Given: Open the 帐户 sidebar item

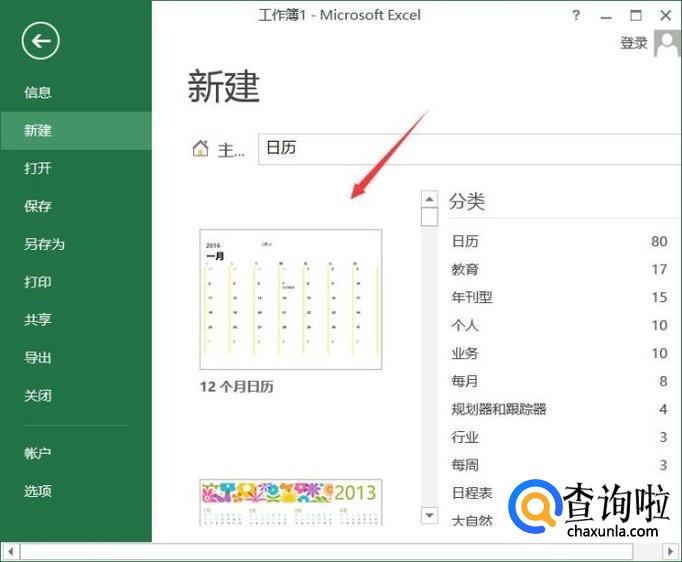Looking at the screenshot, I should (38, 453).
